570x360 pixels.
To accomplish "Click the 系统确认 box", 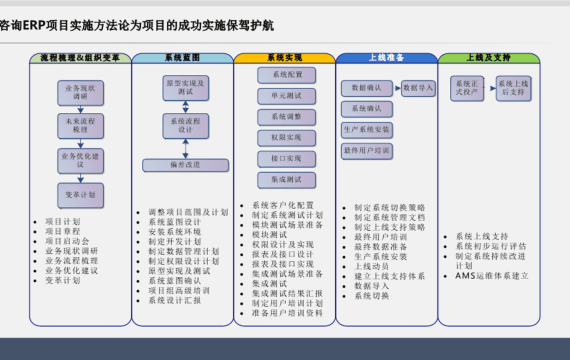I will coord(367,109).
